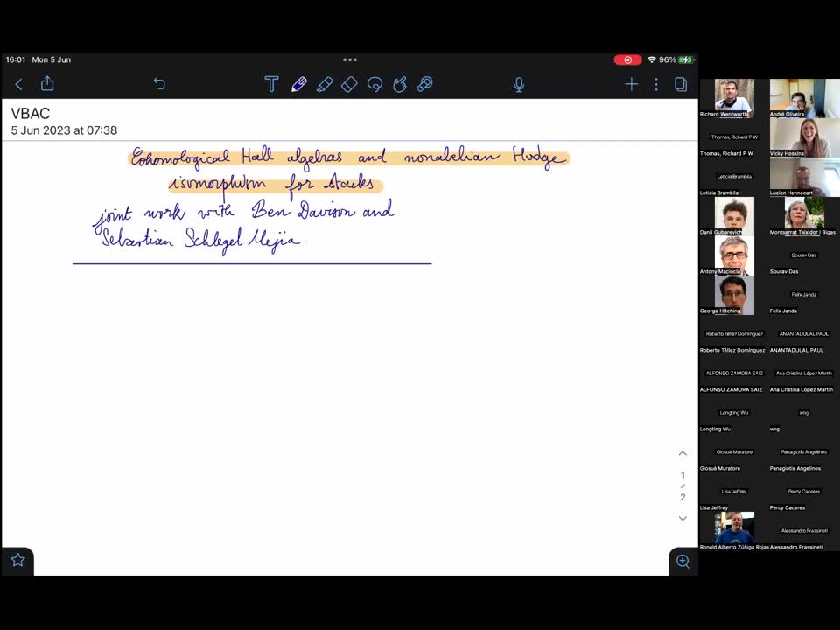
Task: Choose the hand gesture tool
Action: (x=400, y=84)
